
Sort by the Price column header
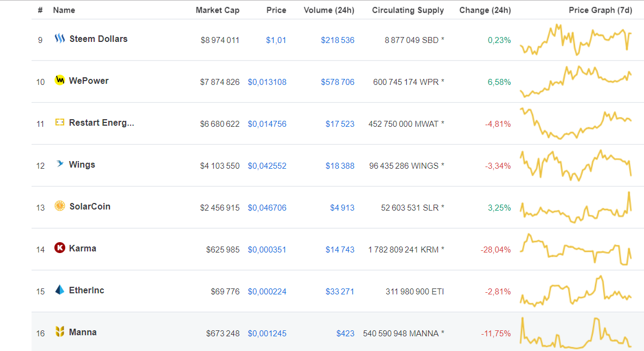point(276,10)
